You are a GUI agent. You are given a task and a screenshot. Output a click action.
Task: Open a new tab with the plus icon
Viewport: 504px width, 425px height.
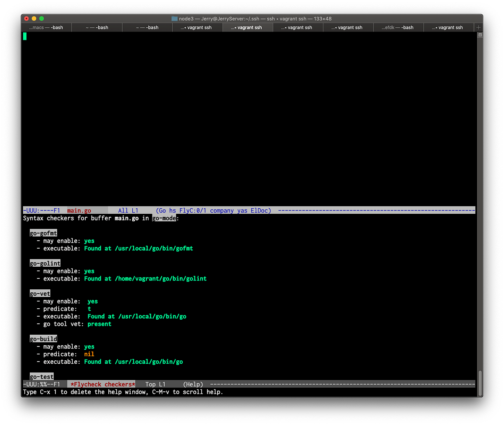(478, 27)
